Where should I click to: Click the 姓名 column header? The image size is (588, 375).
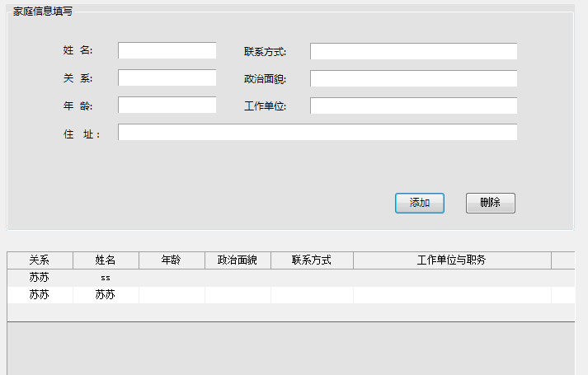(x=106, y=260)
